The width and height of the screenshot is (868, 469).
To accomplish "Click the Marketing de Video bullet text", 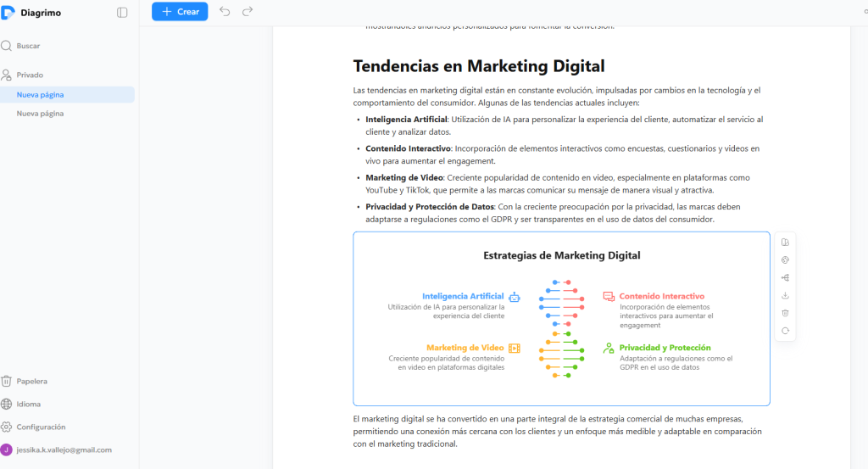I will [x=558, y=184].
